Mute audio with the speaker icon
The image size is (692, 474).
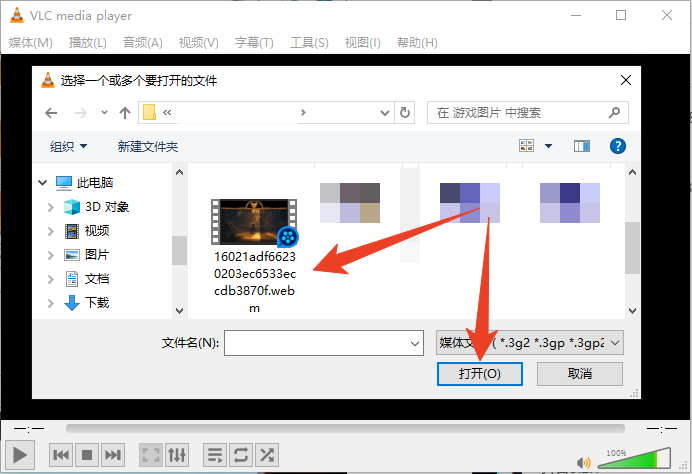coord(584,462)
